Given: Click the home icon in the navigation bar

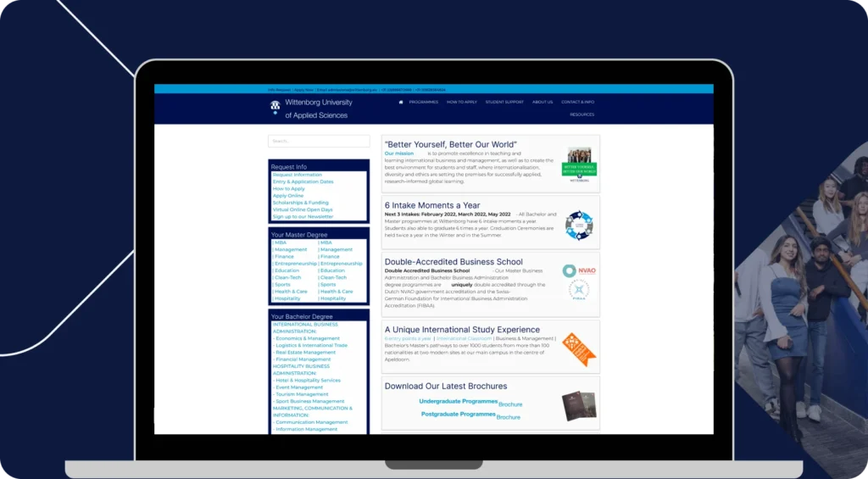Looking at the screenshot, I should [x=401, y=102].
